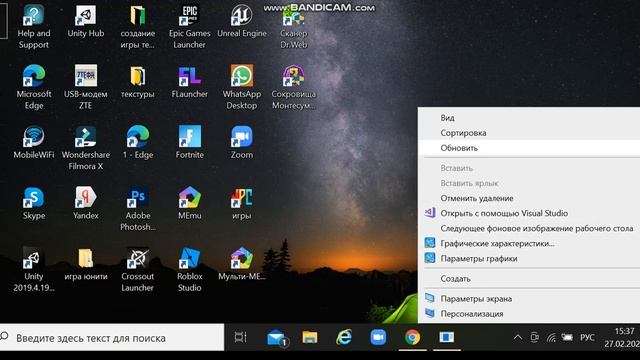Change the РУС input language indicator
The image size is (640, 360).
pos(587,338)
